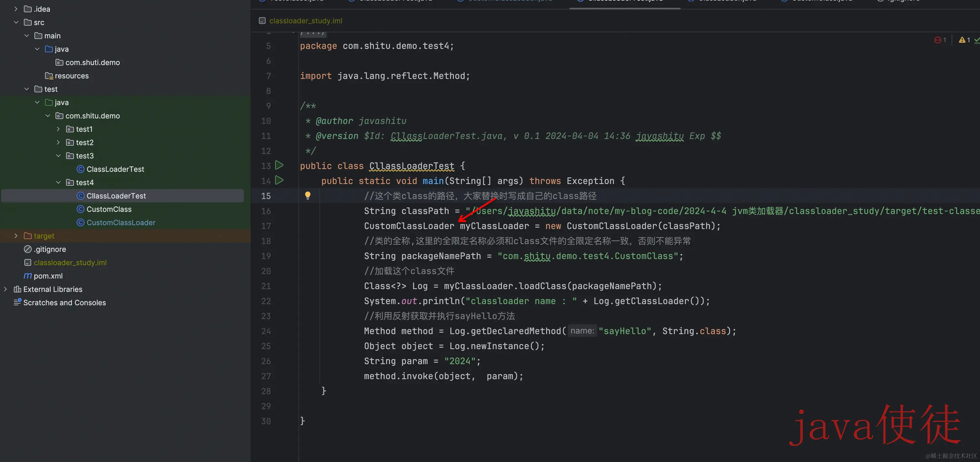Click the .idea folder icon
Screen dimensions: 980x462
click(28, 9)
